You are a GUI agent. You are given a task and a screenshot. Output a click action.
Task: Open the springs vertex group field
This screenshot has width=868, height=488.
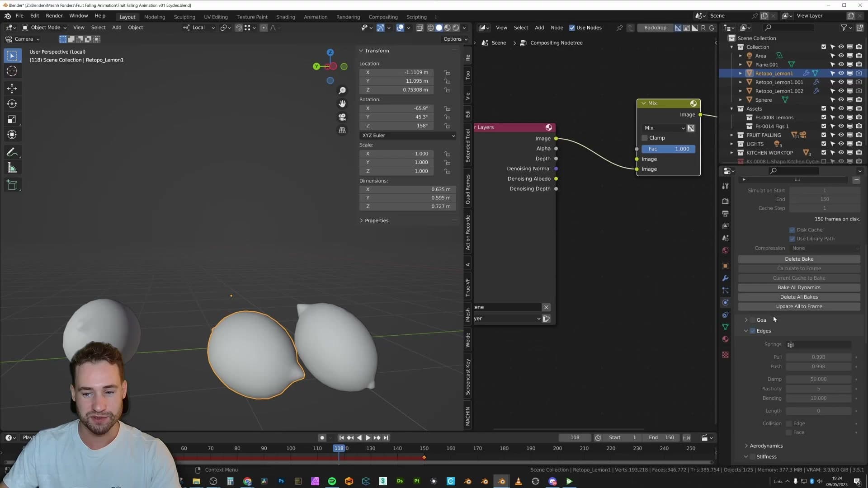click(818, 345)
